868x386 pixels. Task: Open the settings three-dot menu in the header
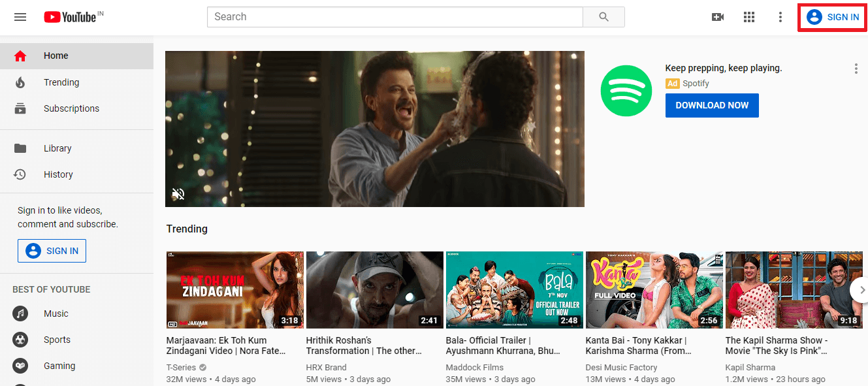[x=780, y=17]
